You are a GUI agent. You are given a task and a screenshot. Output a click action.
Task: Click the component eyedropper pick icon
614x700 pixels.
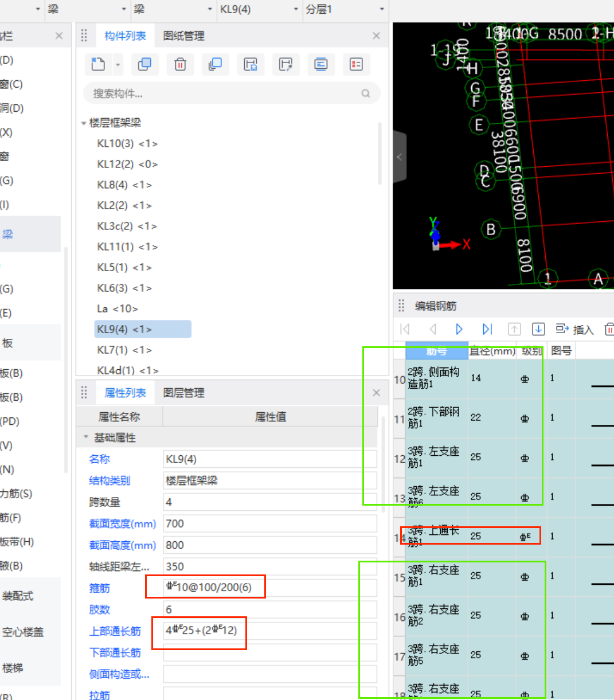[286, 64]
